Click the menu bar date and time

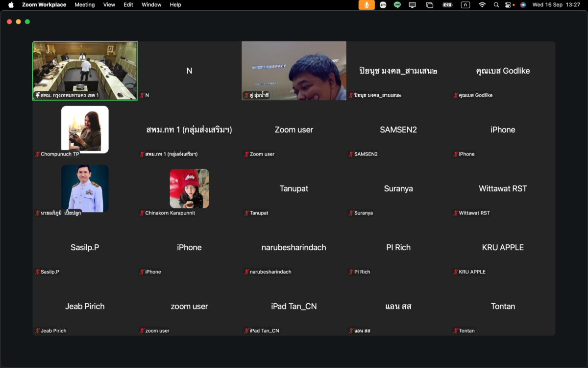coord(556,5)
